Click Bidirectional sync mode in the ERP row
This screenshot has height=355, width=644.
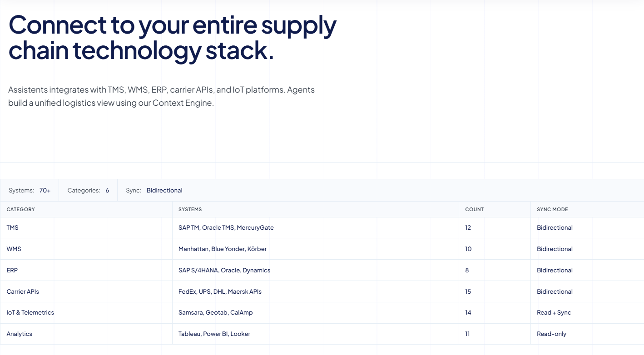point(587,270)
